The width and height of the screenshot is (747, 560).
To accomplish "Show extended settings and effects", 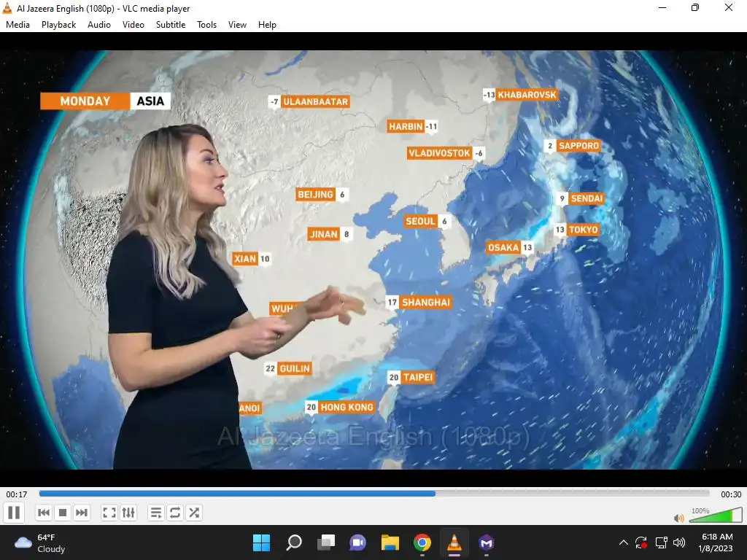I will pos(128,513).
